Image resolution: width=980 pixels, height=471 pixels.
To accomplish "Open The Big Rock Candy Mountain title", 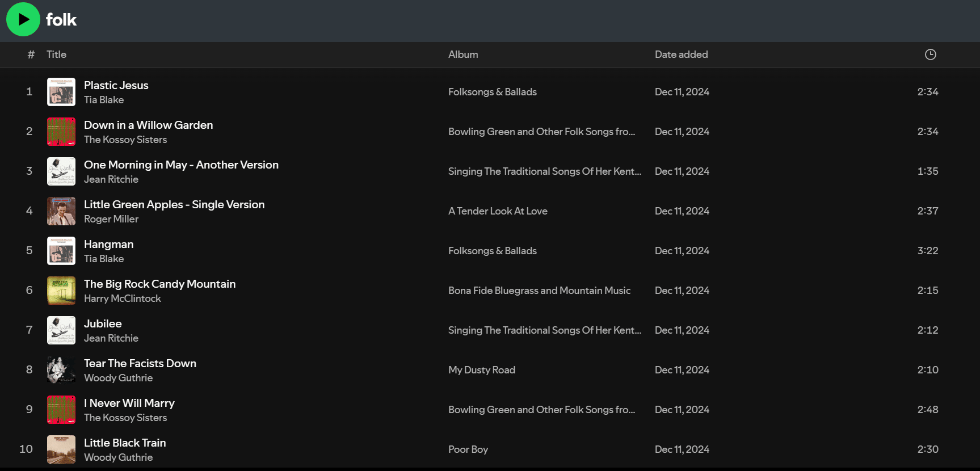I will [160, 284].
